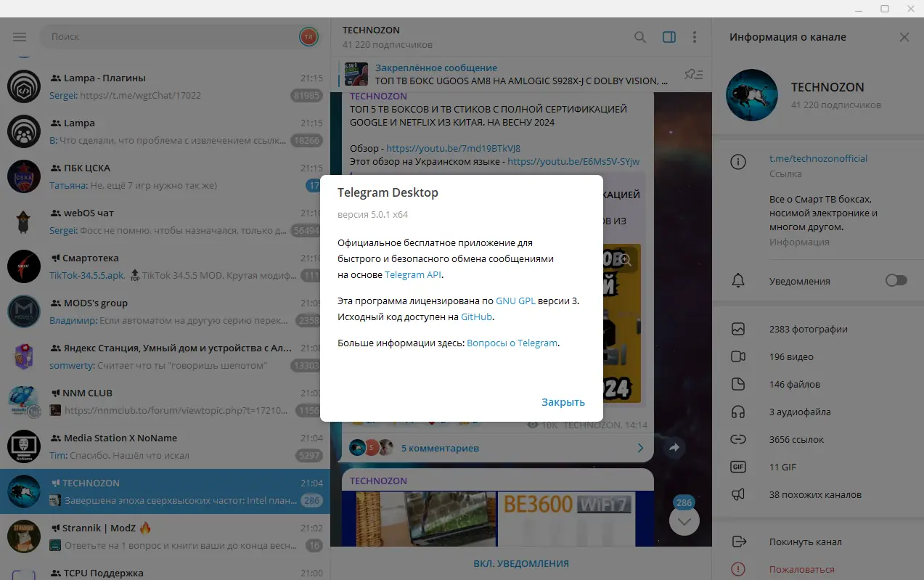Screen dimensions: 924x580
Task: Click the leave channel exit icon
Action: [x=739, y=542]
